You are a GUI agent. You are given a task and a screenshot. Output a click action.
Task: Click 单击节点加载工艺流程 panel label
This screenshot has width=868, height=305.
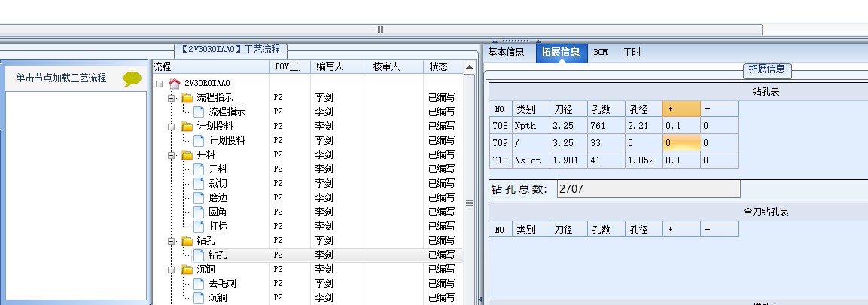[x=61, y=78]
